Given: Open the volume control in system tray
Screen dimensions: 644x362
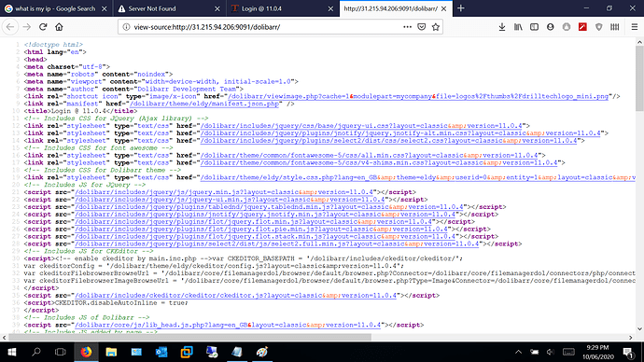Looking at the screenshot, I should (x=551, y=352).
